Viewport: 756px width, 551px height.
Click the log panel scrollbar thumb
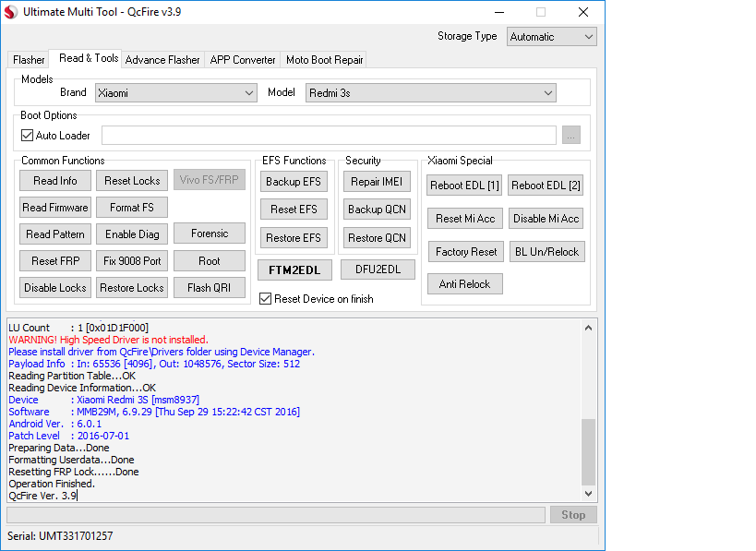click(588, 451)
